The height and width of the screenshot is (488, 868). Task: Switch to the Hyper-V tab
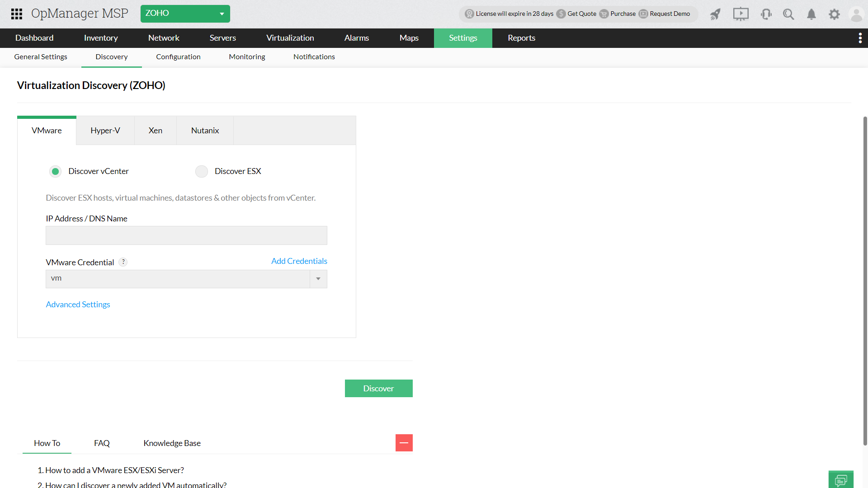pos(105,131)
